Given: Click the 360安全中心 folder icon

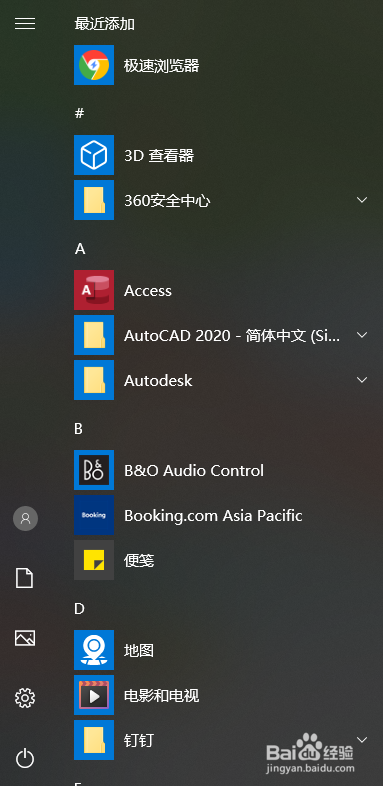Looking at the screenshot, I should pyautogui.click(x=94, y=200).
